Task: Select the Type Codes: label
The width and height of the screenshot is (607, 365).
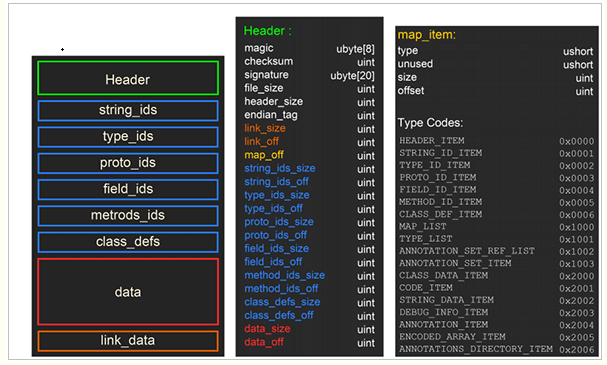Action: pyautogui.click(x=430, y=123)
